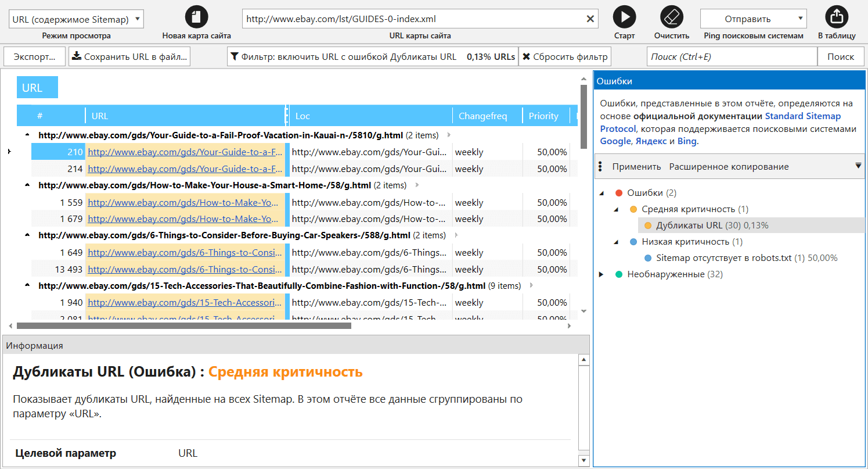Click the horizontal scrollbar of URL table
This screenshot has height=469, width=868.
pos(183,326)
